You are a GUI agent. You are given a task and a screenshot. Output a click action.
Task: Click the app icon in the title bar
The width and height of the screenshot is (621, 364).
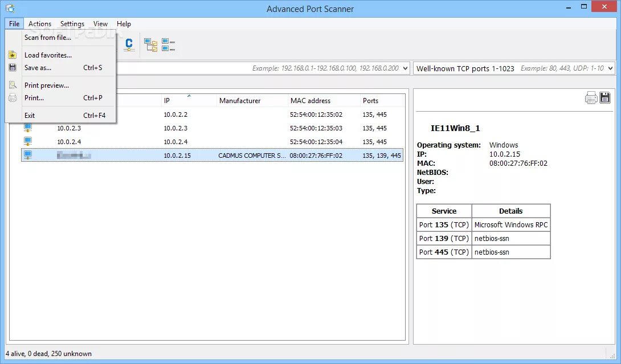tap(10, 9)
